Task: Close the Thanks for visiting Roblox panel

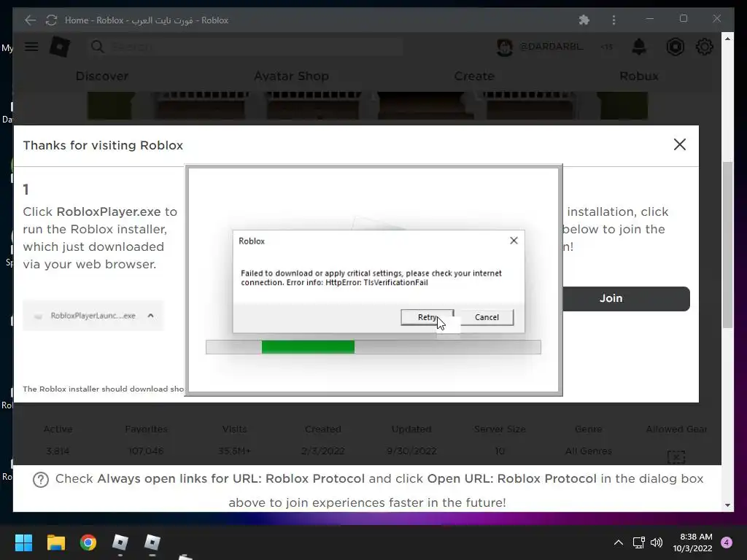Action: (680, 145)
